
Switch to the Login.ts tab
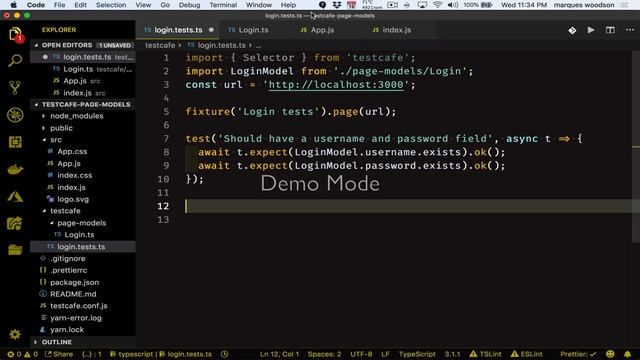tap(253, 30)
